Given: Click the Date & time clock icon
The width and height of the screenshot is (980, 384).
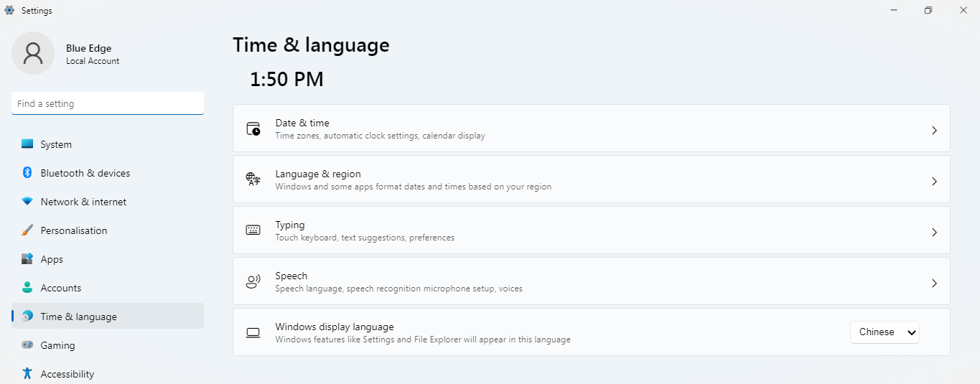Looking at the screenshot, I should (253, 129).
